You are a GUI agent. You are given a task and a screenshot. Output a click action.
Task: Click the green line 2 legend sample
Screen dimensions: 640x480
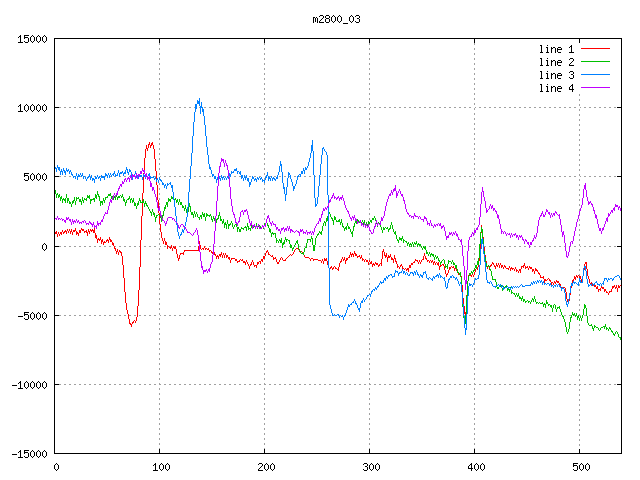tap(595, 62)
